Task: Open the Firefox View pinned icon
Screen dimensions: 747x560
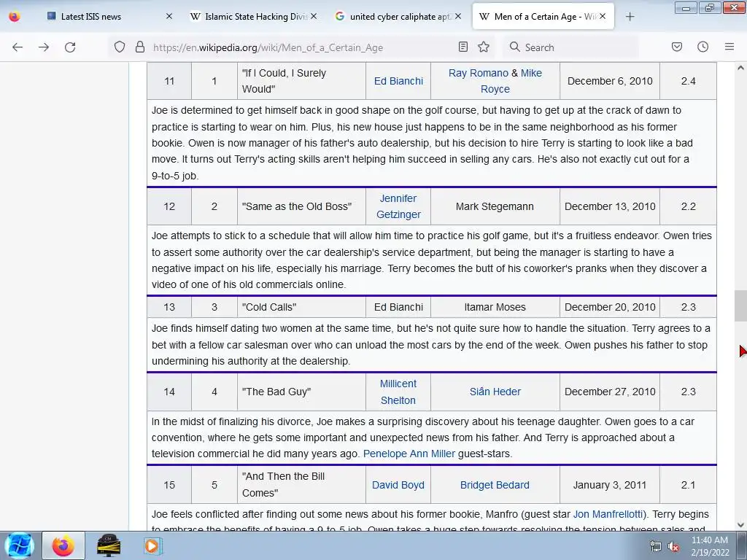Action: point(15,17)
